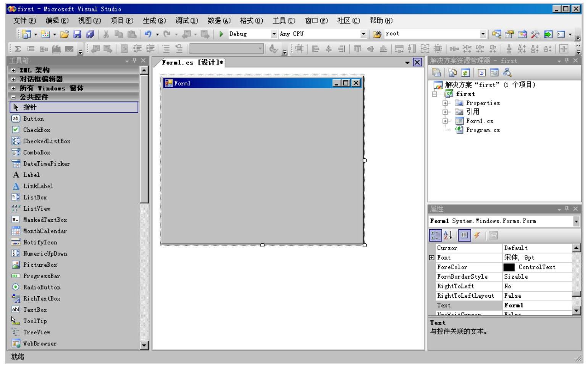Toggle alphabetical sort in properties panel

[448, 235]
